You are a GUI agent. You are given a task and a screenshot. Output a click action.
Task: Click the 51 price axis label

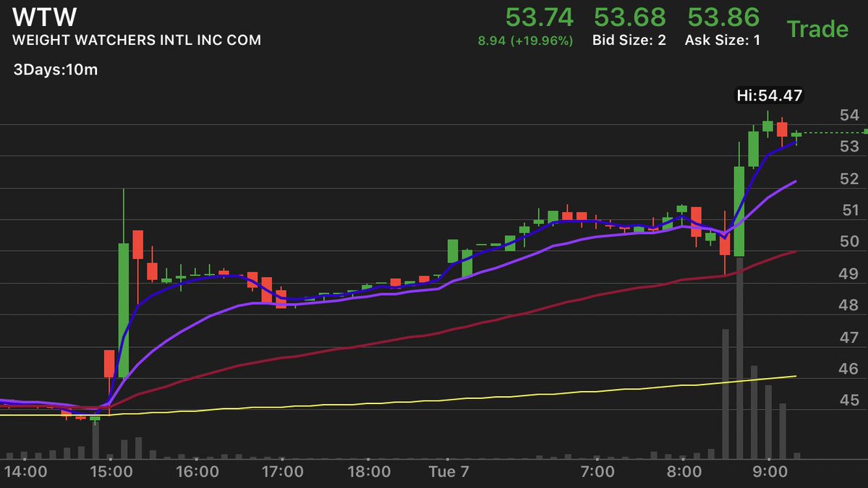(x=849, y=210)
